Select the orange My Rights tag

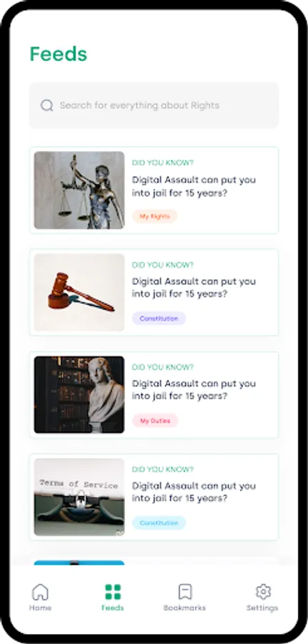click(154, 216)
